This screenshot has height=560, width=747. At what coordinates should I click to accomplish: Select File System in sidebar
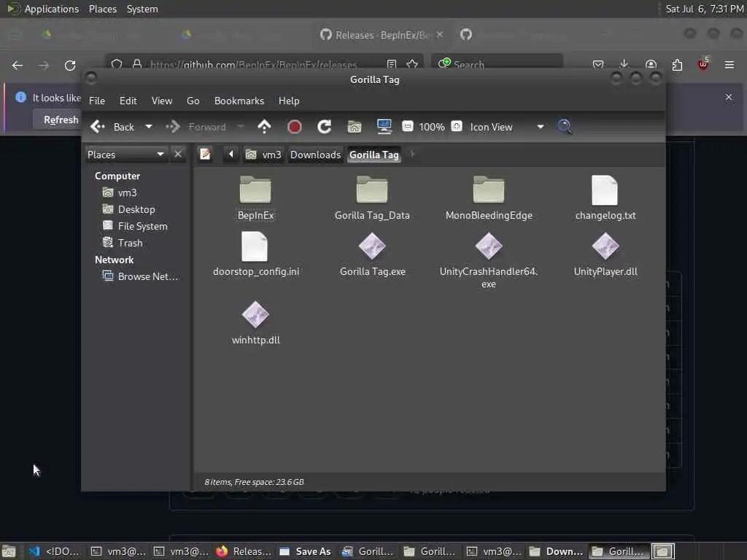tap(135, 226)
